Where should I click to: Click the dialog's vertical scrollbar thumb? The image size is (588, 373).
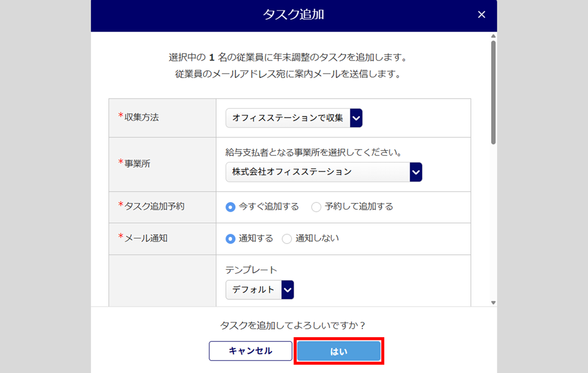coord(493,91)
